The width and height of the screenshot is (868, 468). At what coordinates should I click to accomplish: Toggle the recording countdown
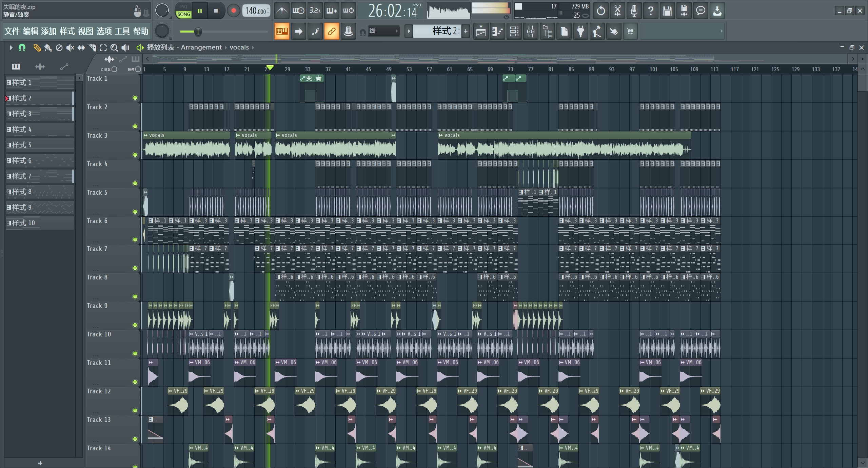315,11
